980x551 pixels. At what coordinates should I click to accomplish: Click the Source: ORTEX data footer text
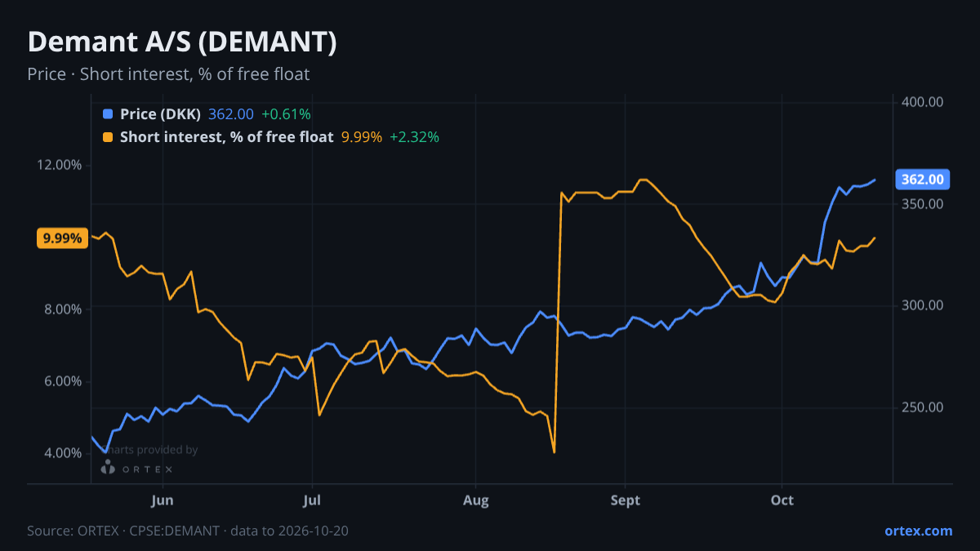coord(188,531)
